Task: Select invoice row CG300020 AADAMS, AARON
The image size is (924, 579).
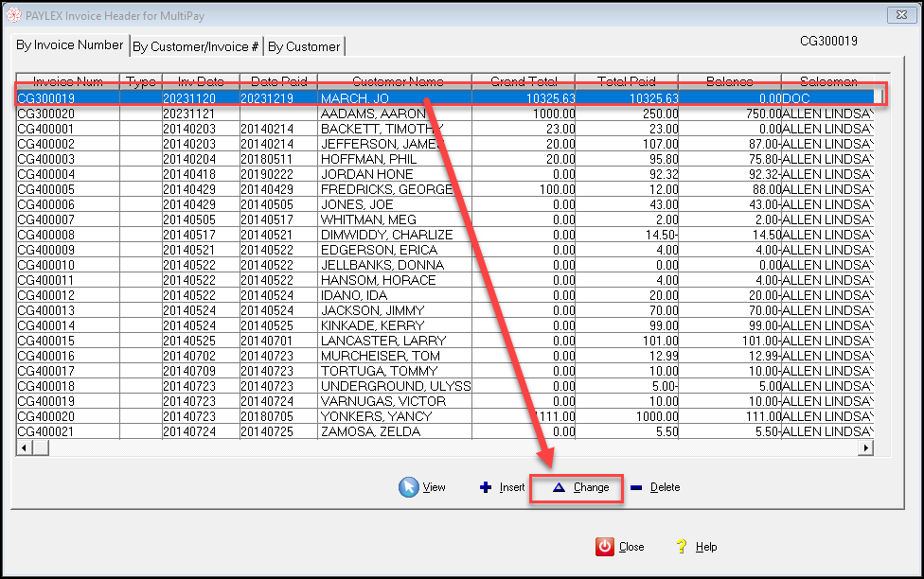Action: pyautogui.click(x=445, y=114)
